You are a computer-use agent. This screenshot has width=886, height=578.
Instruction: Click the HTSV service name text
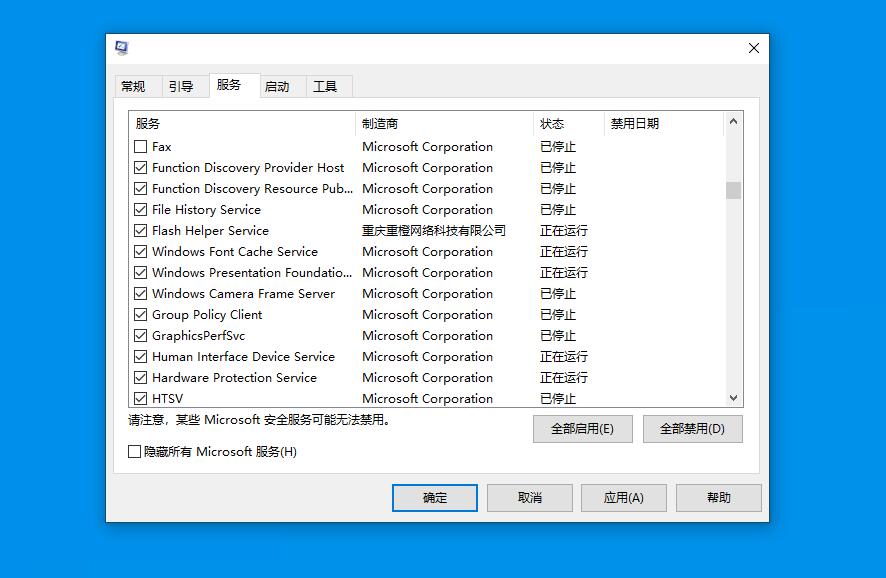click(168, 398)
